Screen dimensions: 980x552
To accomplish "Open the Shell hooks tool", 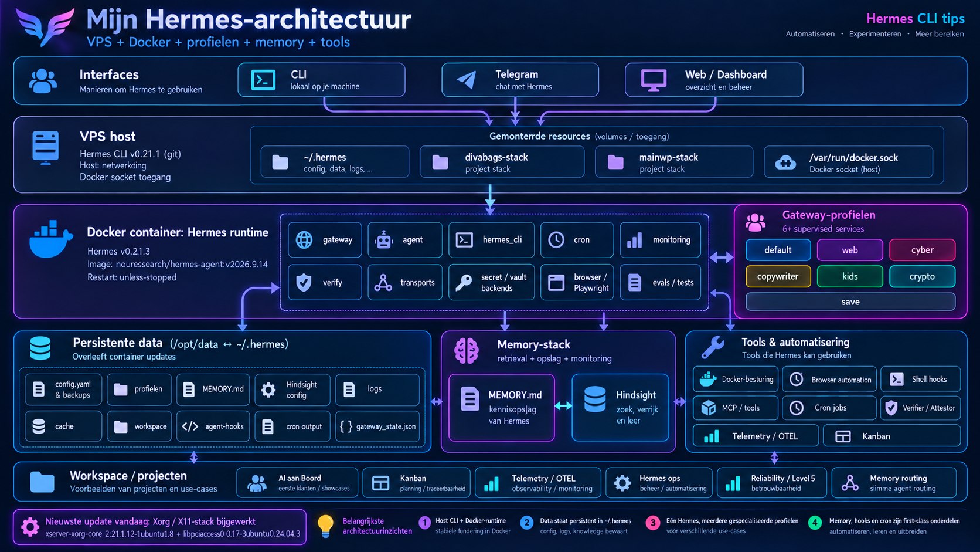I will pyautogui.click(x=921, y=380).
